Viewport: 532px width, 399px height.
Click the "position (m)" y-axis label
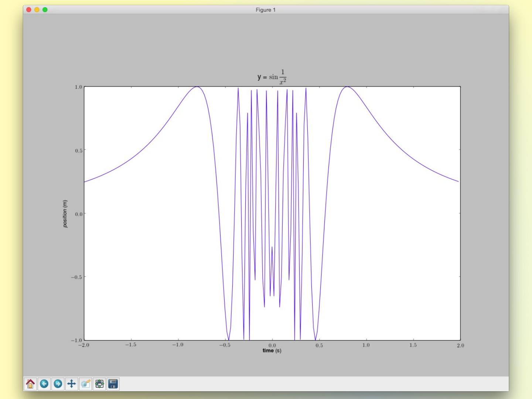pyautogui.click(x=65, y=214)
